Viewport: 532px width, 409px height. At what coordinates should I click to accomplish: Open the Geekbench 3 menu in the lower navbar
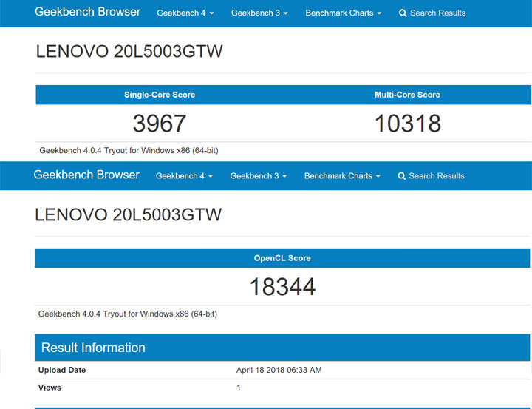(x=258, y=176)
